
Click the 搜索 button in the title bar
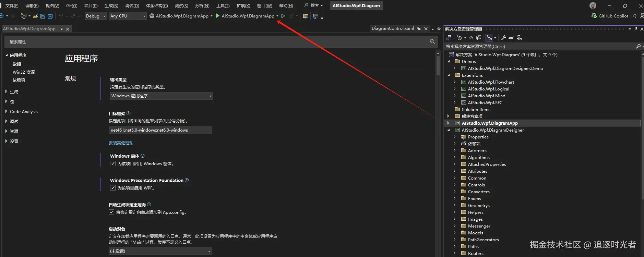(313, 5)
